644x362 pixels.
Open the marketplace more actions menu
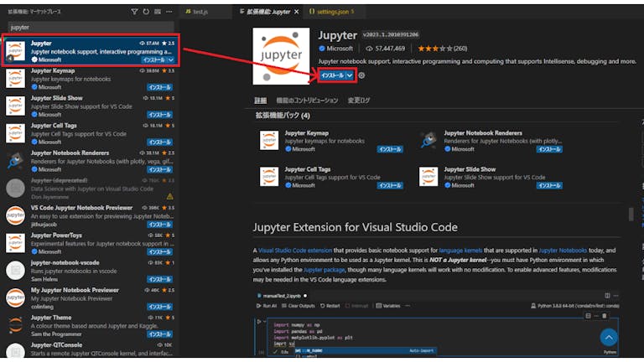pyautogui.click(x=169, y=12)
